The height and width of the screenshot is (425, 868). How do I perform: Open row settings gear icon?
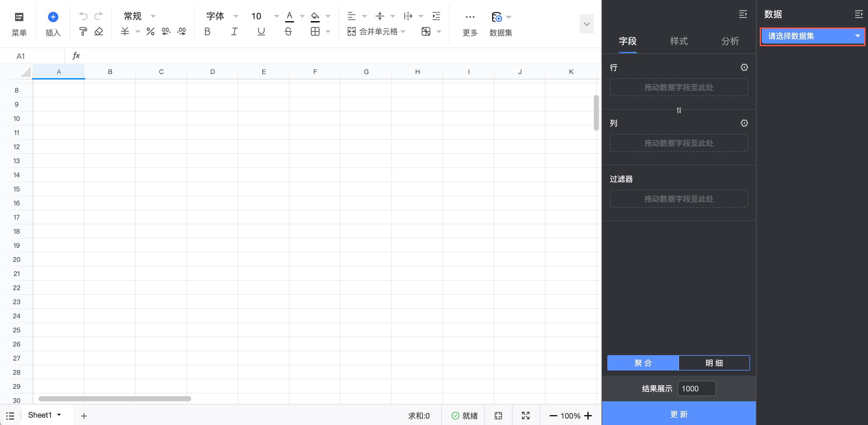[x=744, y=67]
